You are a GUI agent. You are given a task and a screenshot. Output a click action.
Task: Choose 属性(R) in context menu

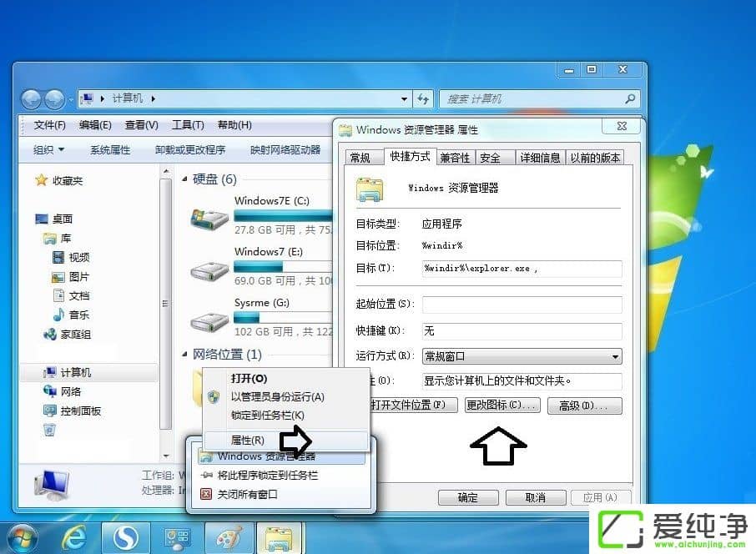287,441
